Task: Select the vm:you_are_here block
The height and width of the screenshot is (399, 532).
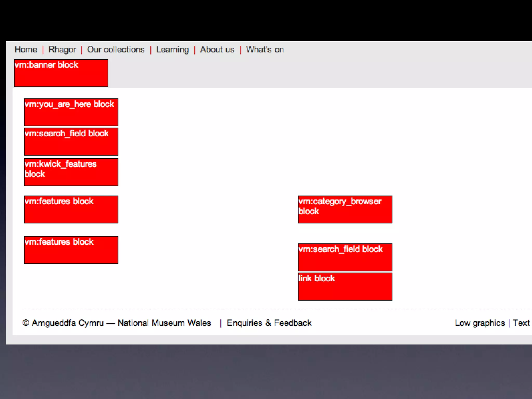Action: pos(71,112)
